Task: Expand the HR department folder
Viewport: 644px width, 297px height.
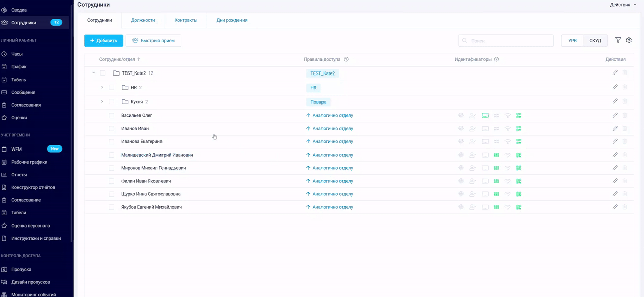Action: click(x=102, y=87)
